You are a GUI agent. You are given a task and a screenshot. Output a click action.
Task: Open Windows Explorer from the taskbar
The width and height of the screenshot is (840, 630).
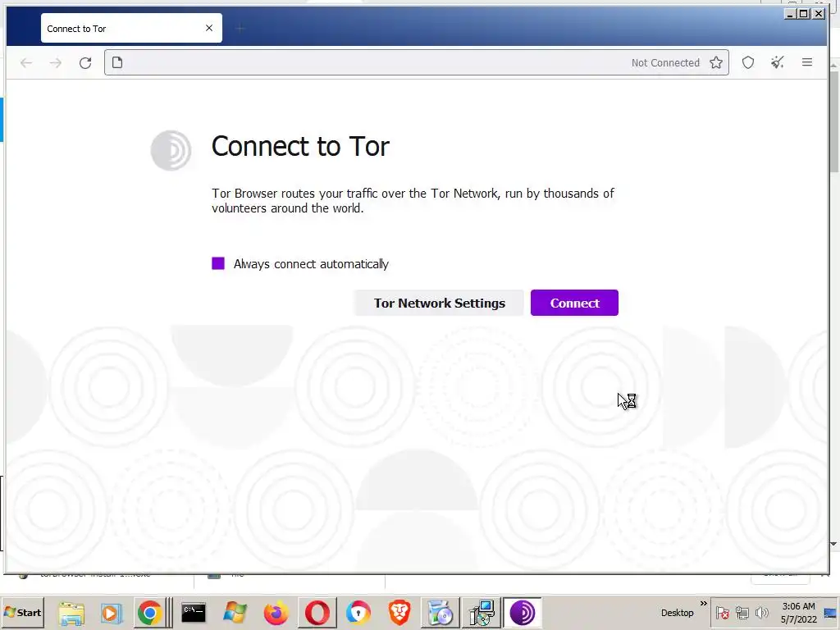pos(71,613)
